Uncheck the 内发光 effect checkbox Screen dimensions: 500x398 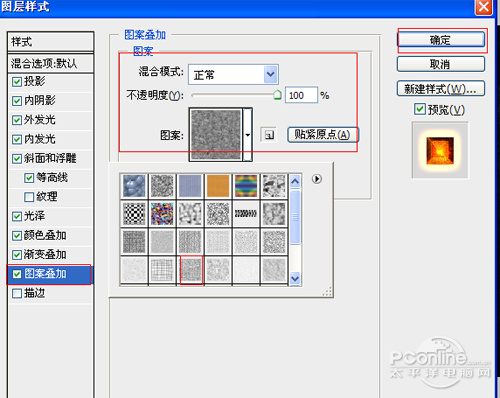coord(17,139)
